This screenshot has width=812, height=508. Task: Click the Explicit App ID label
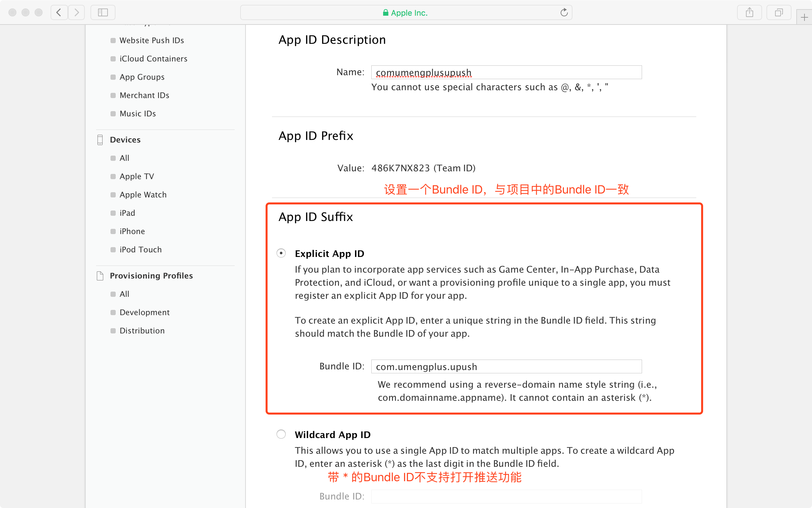330,254
